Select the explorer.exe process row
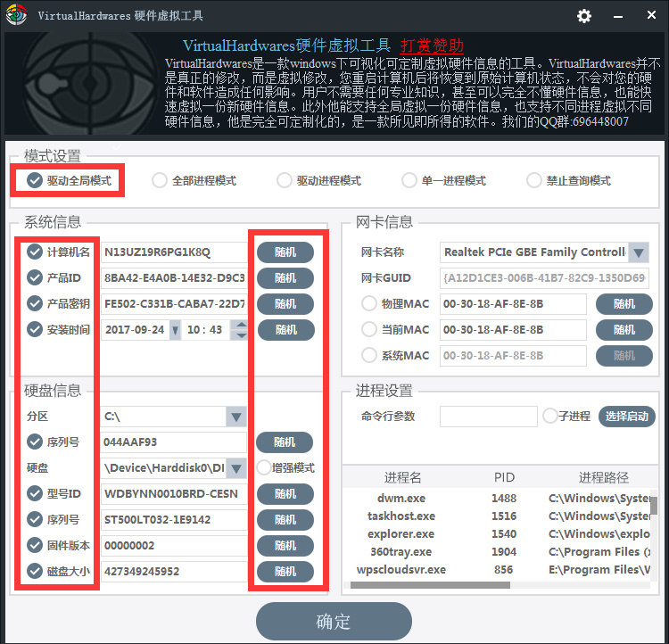This screenshot has width=669, height=644. (497, 534)
